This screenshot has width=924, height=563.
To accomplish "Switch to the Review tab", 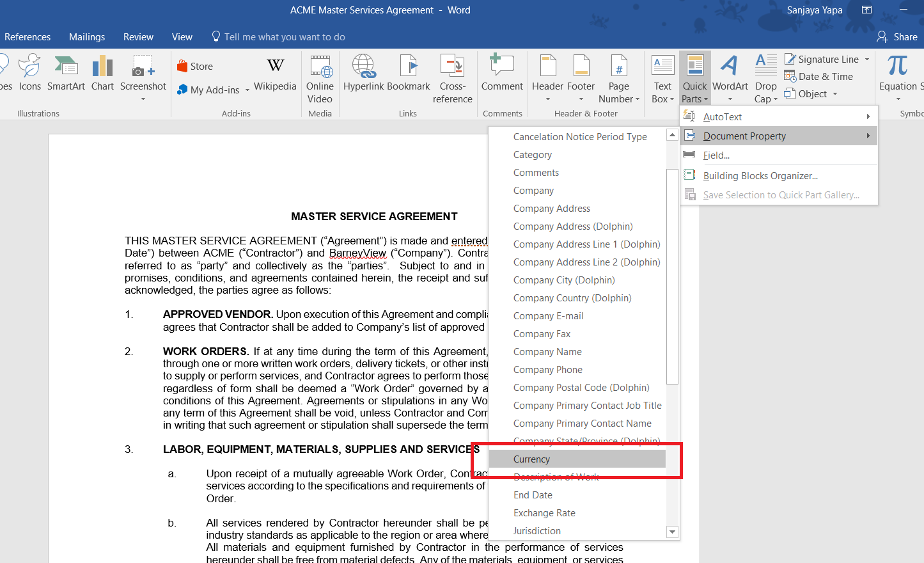I will 138,37.
